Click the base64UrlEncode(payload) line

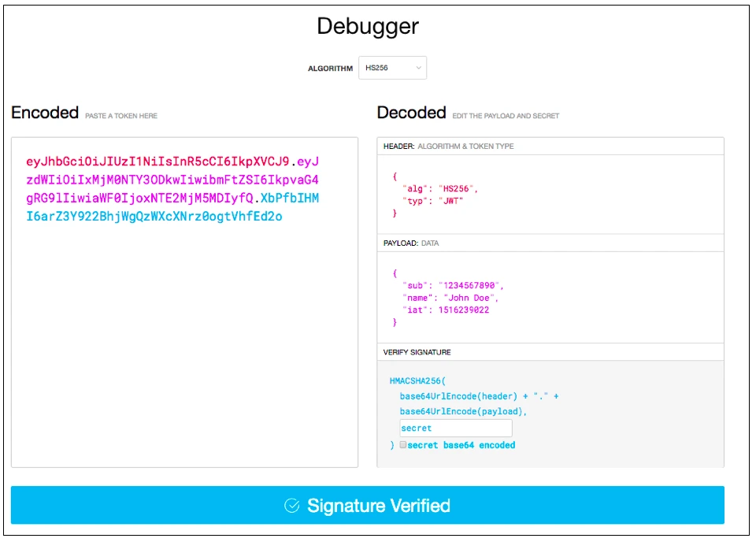(463, 411)
